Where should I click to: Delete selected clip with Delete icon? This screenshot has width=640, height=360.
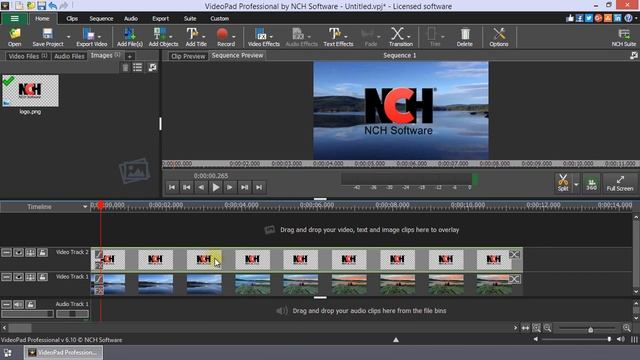tap(464, 37)
